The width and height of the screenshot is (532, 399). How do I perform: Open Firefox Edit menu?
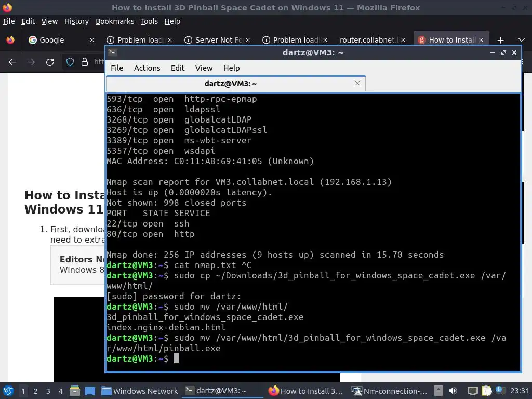coord(28,21)
